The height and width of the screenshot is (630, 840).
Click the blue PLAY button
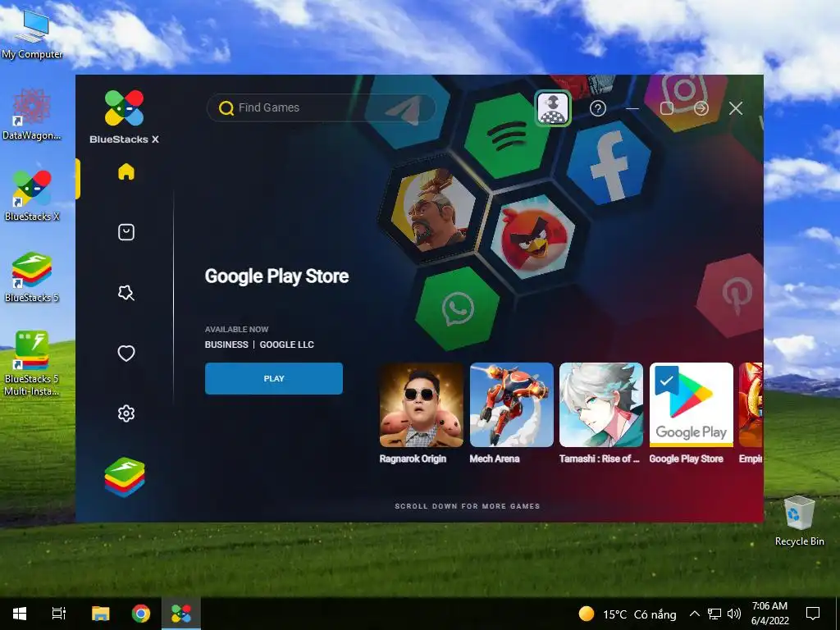coord(274,378)
